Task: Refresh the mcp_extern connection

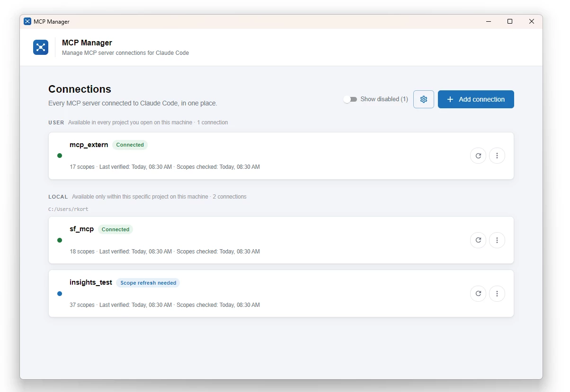Action: (x=478, y=156)
